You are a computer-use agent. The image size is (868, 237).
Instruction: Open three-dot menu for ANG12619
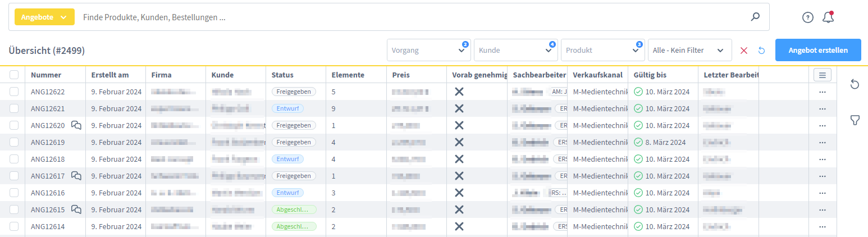(823, 142)
